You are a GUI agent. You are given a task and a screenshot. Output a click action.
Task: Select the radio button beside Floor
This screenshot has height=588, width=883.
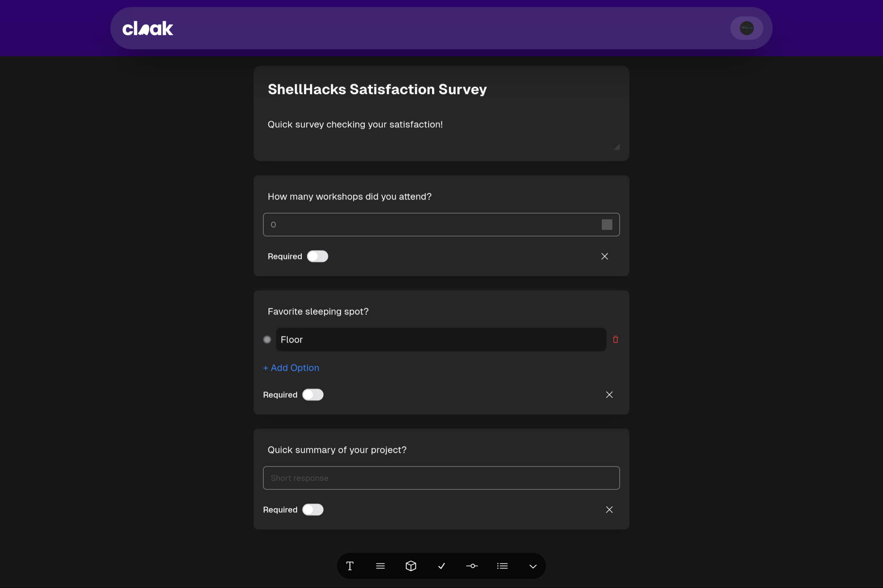point(267,340)
